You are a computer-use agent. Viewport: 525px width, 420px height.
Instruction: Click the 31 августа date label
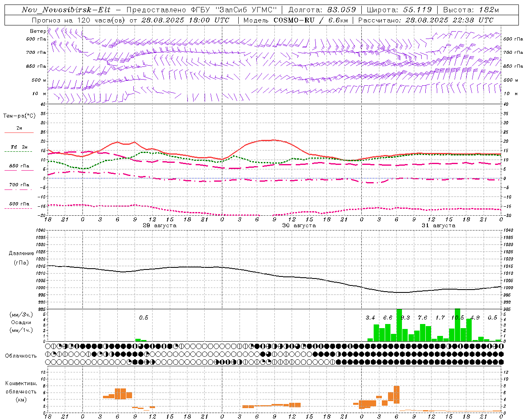coord(438,226)
